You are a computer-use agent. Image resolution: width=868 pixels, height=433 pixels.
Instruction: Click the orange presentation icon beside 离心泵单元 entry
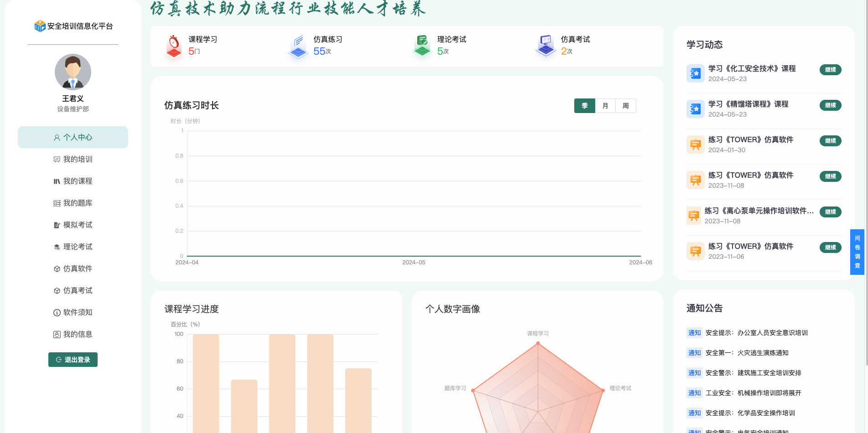click(693, 216)
